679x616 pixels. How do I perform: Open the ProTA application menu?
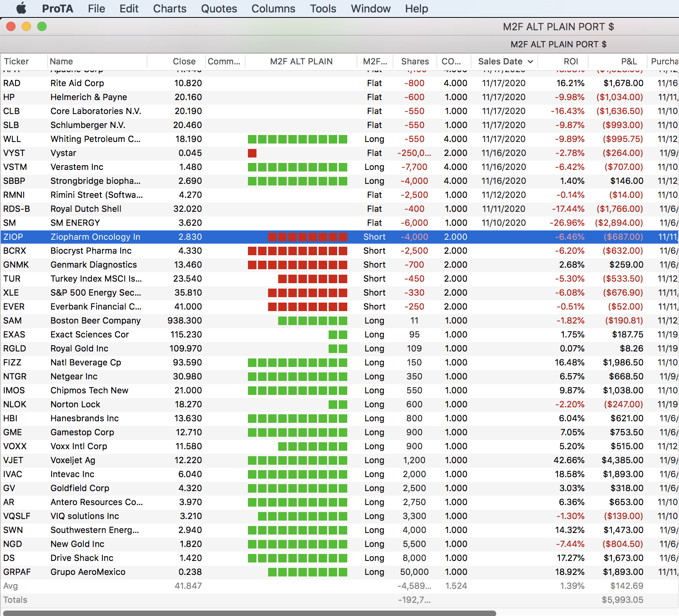click(x=57, y=9)
